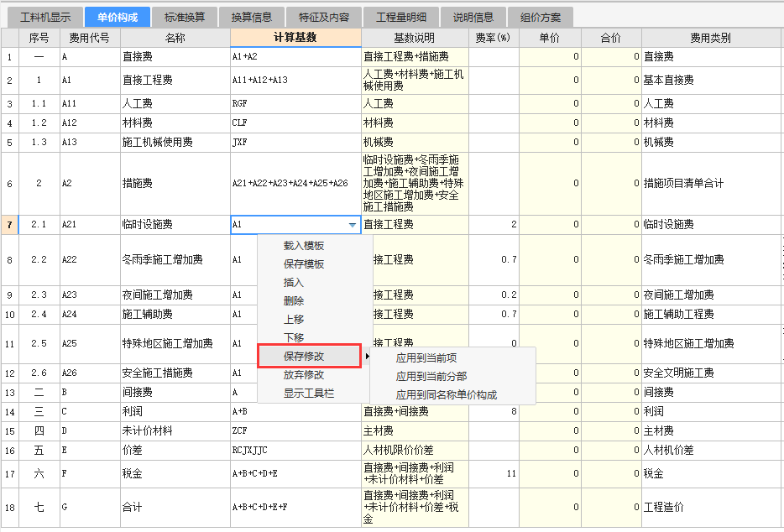Open the 组价方案 tab
The width and height of the screenshot is (784, 532).
coord(541,17)
